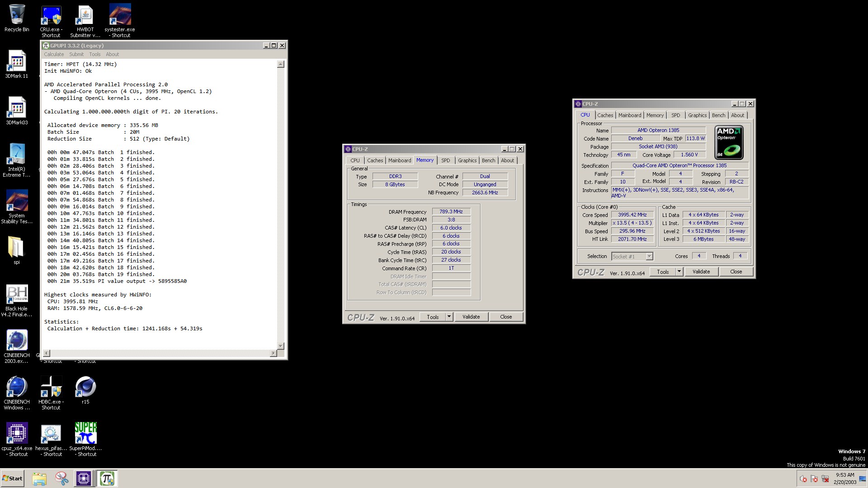This screenshot has height=488, width=868.
Task: Switch to SPD tab in Memory CPU-Z window
Action: point(445,160)
